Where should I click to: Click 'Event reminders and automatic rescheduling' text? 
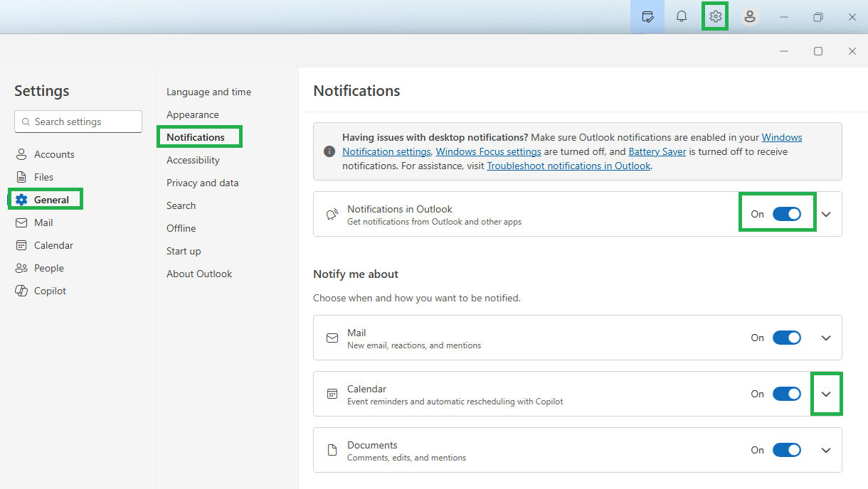(455, 402)
